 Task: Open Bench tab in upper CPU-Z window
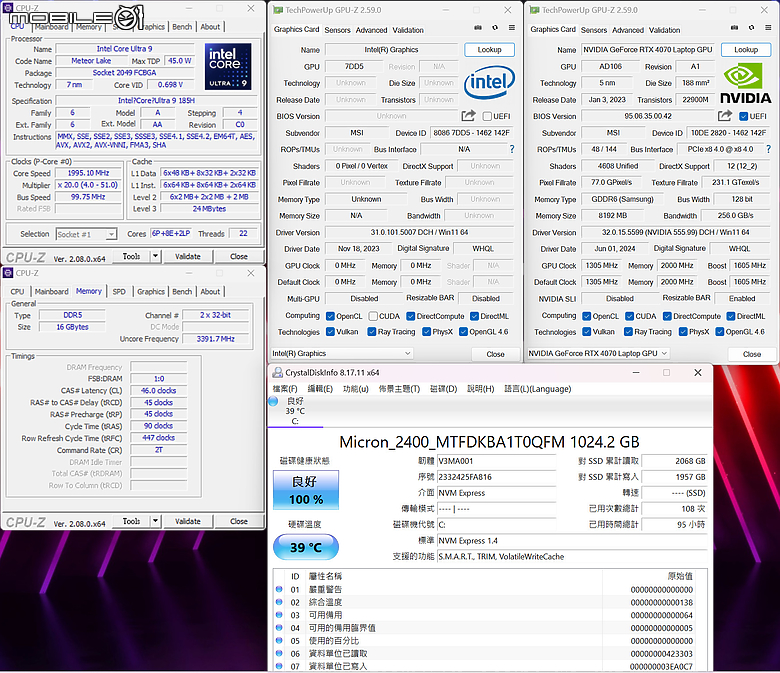pos(182,27)
